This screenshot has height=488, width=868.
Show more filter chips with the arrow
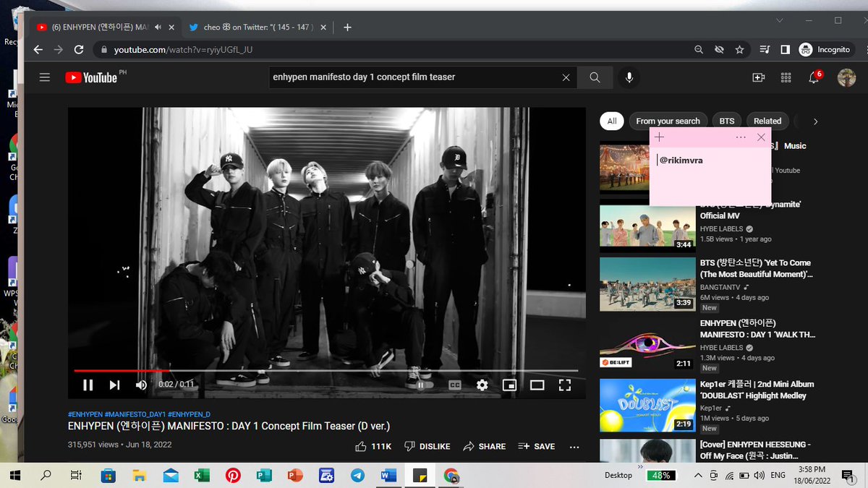pyautogui.click(x=815, y=121)
